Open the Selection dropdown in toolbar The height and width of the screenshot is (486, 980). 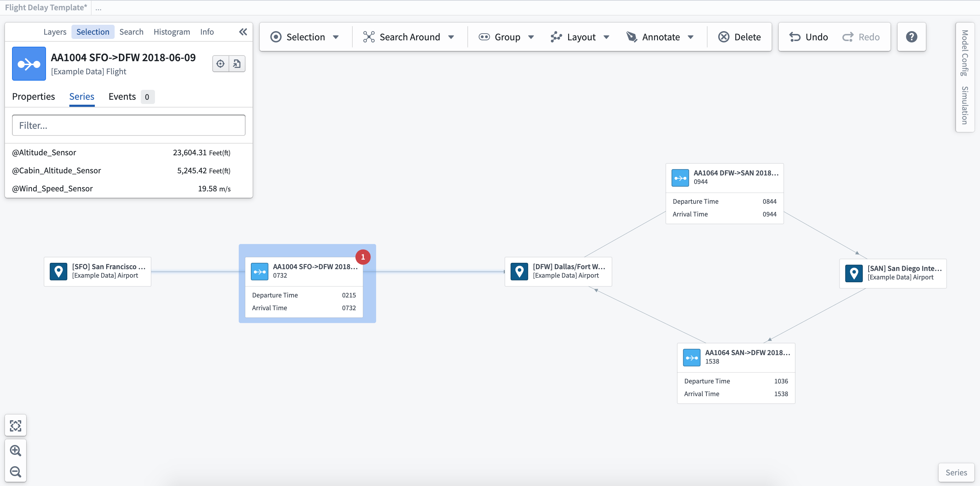[305, 37]
